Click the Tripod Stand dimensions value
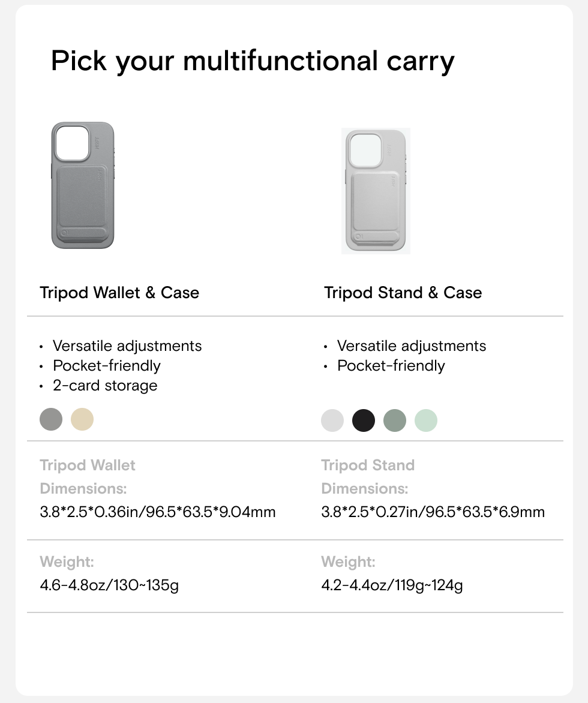Screen dimensions: 588x703 [x=433, y=512]
